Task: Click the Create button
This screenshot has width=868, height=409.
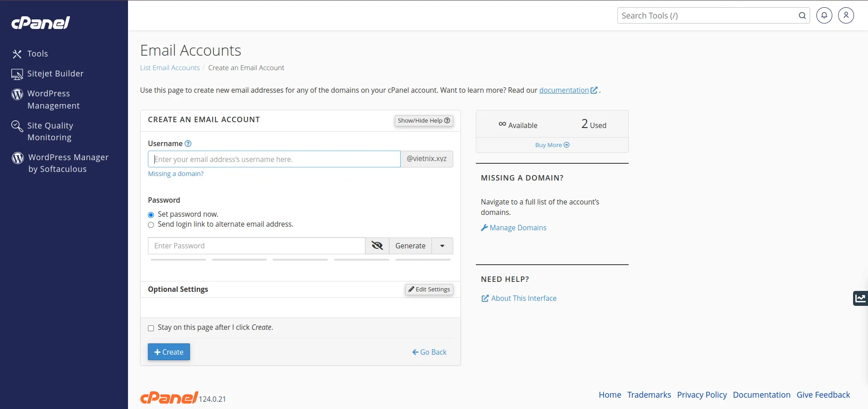Action: click(169, 352)
